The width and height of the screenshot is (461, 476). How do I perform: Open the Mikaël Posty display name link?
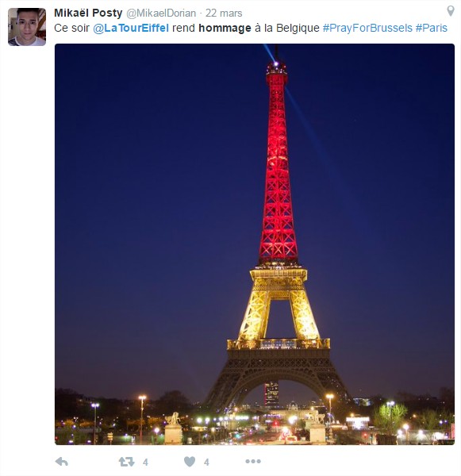tap(88, 13)
